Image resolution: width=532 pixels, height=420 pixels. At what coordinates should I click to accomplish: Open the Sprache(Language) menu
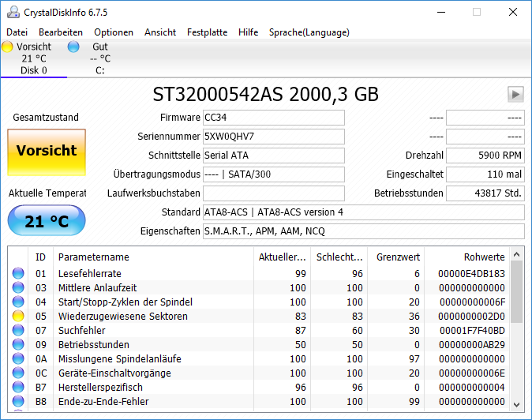[309, 32]
